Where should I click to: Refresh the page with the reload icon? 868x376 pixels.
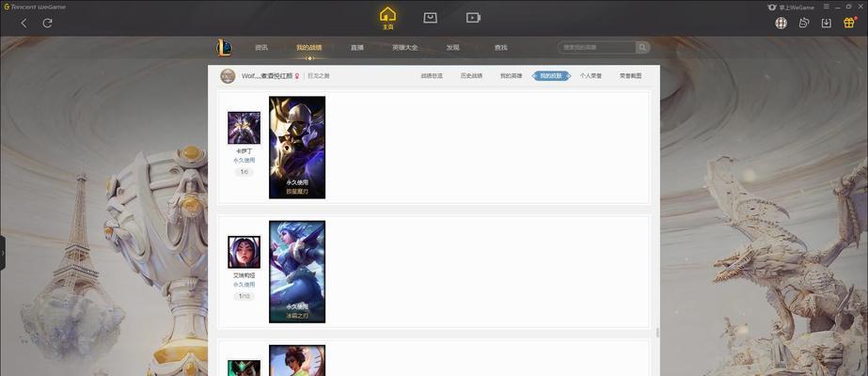pos(48,23)
